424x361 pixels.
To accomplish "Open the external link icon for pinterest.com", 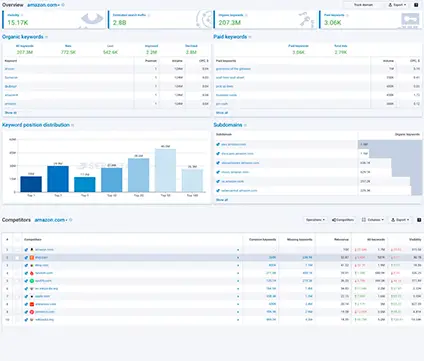I will tap(26, 312).
